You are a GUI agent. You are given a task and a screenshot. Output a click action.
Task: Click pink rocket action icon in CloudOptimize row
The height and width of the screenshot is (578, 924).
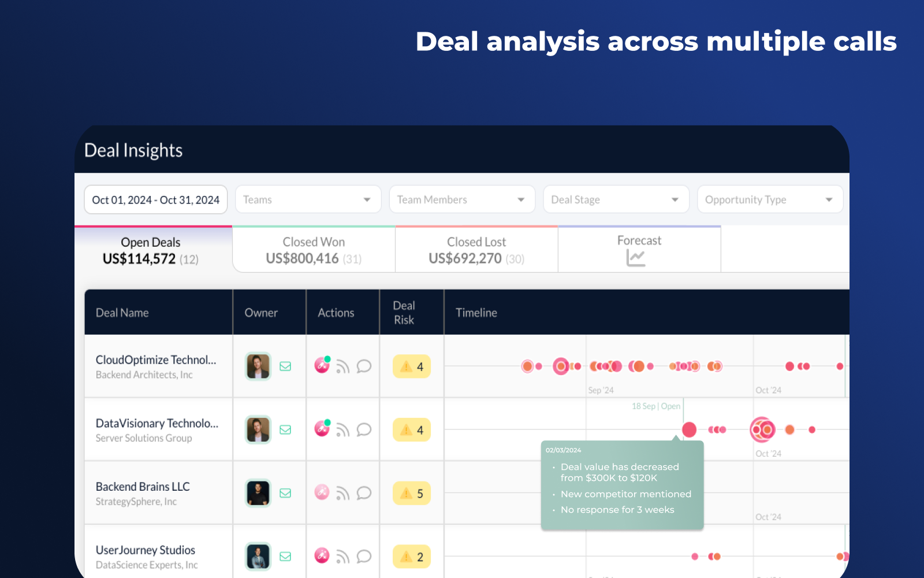[x=322, y=366]
